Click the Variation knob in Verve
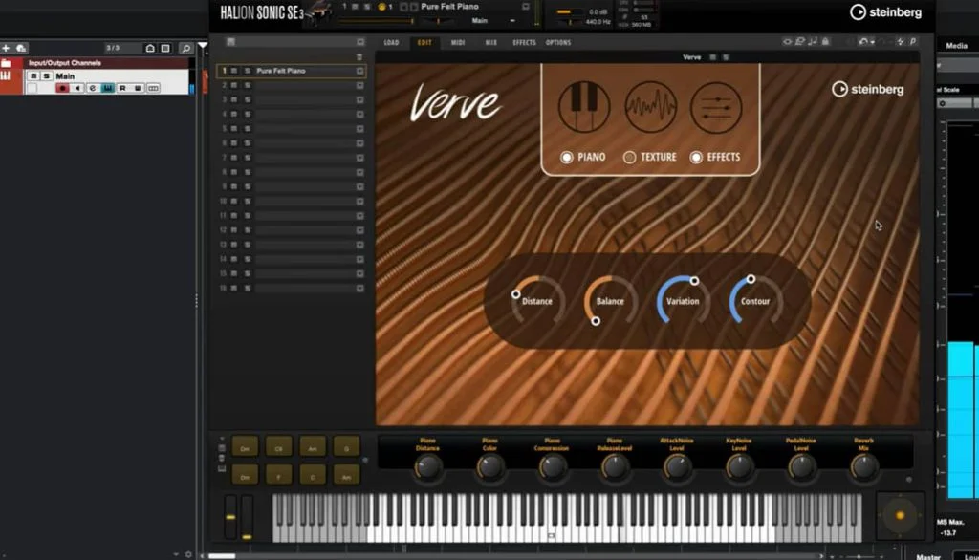Screen dimensions: 979x560 coord(683,301)
